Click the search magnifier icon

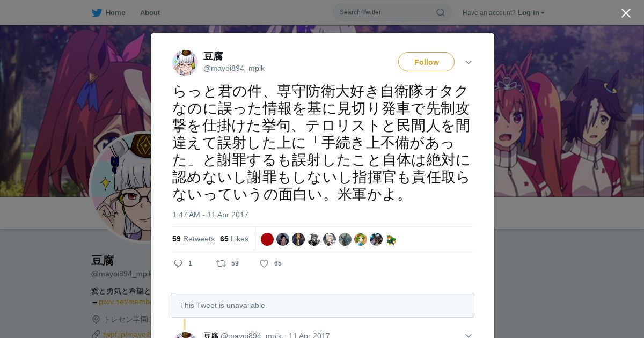point(440,12)
